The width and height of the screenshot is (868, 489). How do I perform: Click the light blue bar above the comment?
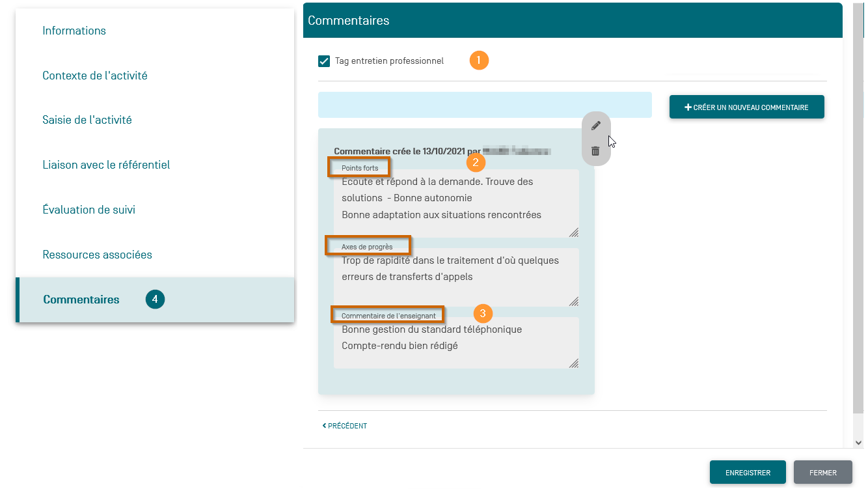coord(485,105)
